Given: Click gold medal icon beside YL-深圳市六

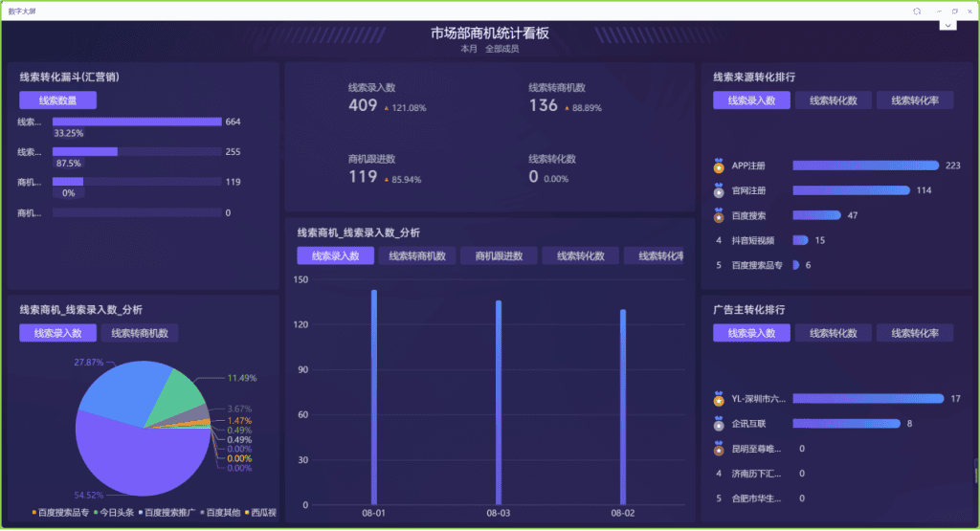Looking at the screenshot, I should click(x=719, y=400).
